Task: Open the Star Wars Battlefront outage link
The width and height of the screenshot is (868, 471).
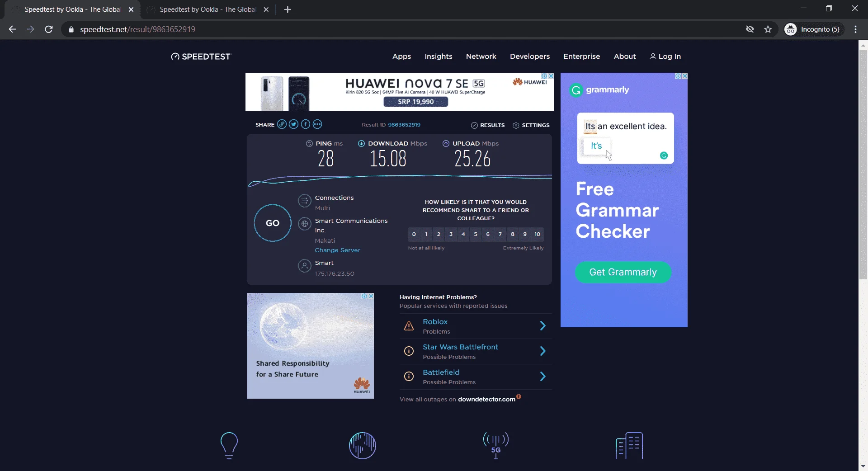Action: coord(461,347)
